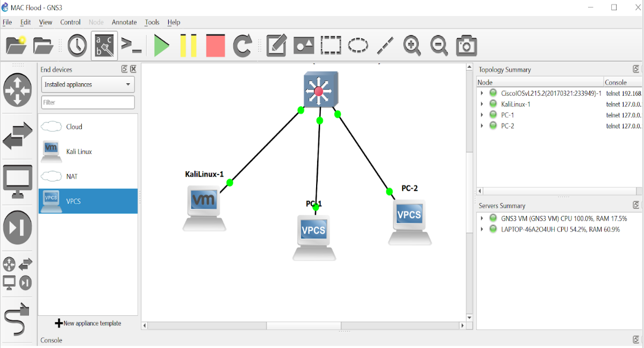The width and height of the screenshot is (644, 348).
Task: Toggle show interface labels button
Action: [104, 46]
